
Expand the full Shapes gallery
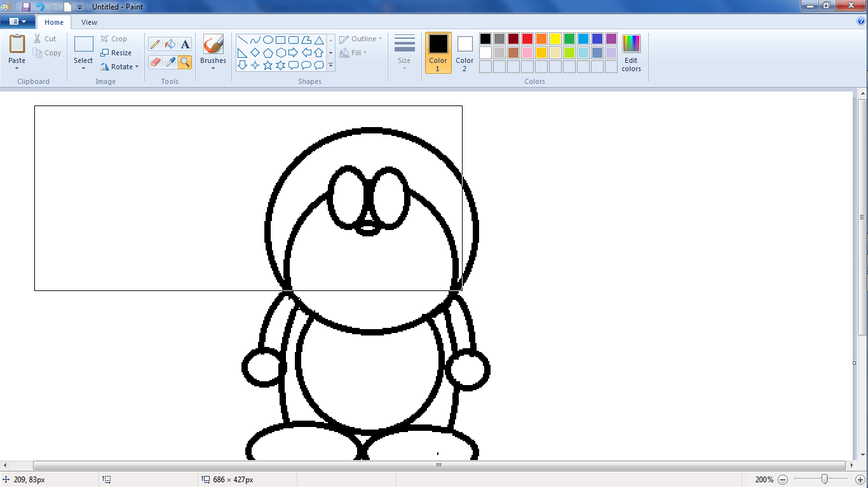[x=330, y=65]
